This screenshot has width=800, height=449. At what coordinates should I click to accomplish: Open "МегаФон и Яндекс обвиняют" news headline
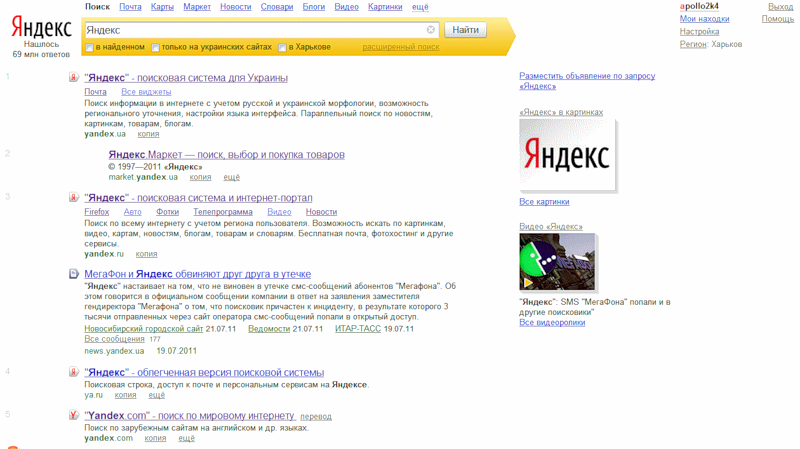point(197,274)
